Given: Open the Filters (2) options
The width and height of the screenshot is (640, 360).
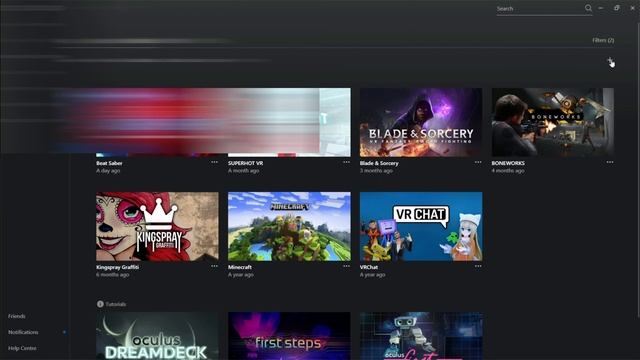Looking at the screenshot, I should click(603, 40).
